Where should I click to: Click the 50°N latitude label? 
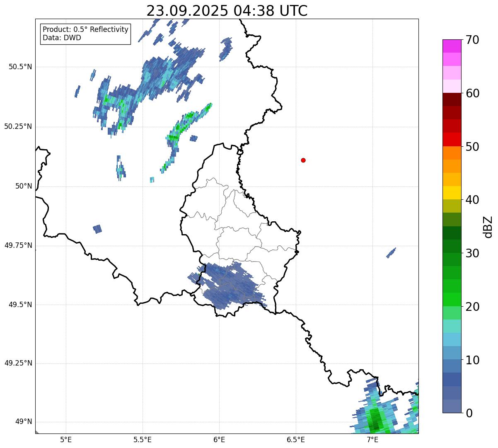(24, 186)
